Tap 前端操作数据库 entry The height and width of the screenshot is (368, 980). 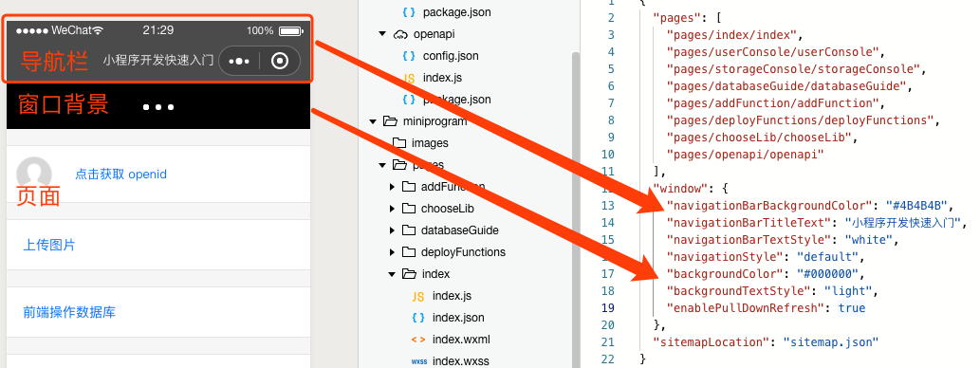[x=69, y=312]
